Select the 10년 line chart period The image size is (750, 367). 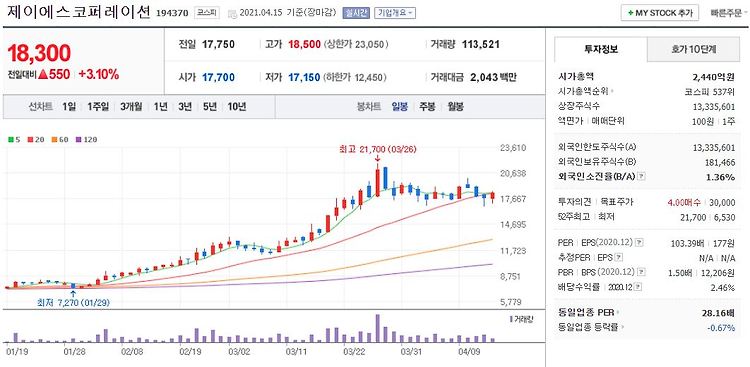point(237,107)
